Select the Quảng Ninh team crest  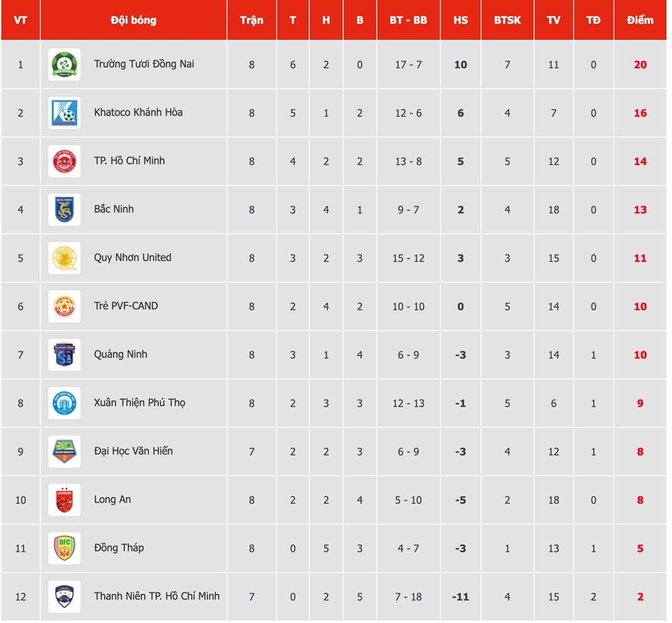(65, 355)
